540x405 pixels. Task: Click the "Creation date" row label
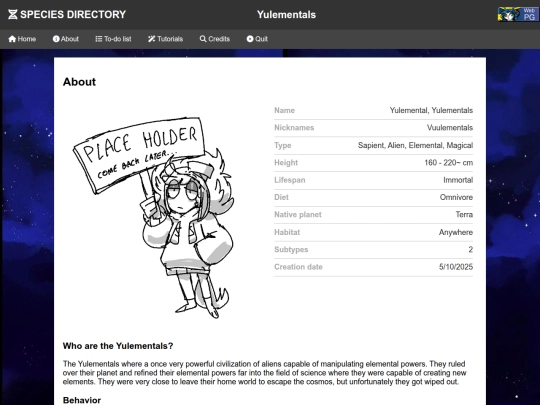(x=298, y=267)
